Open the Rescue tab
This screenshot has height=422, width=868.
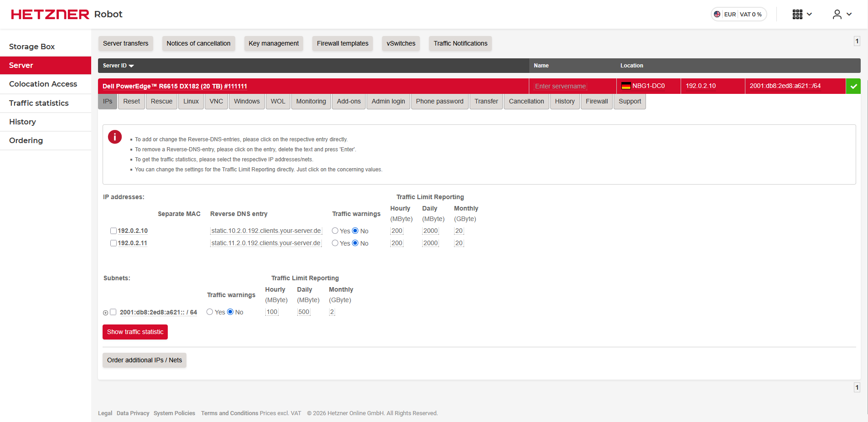click(161, 101)
